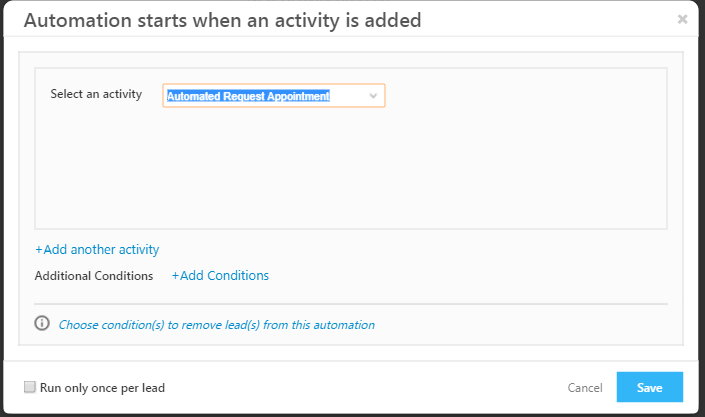This screenshot has width=705, height=417.
Task: Expand the activity dropdown arrow
Action: [373, 96]
